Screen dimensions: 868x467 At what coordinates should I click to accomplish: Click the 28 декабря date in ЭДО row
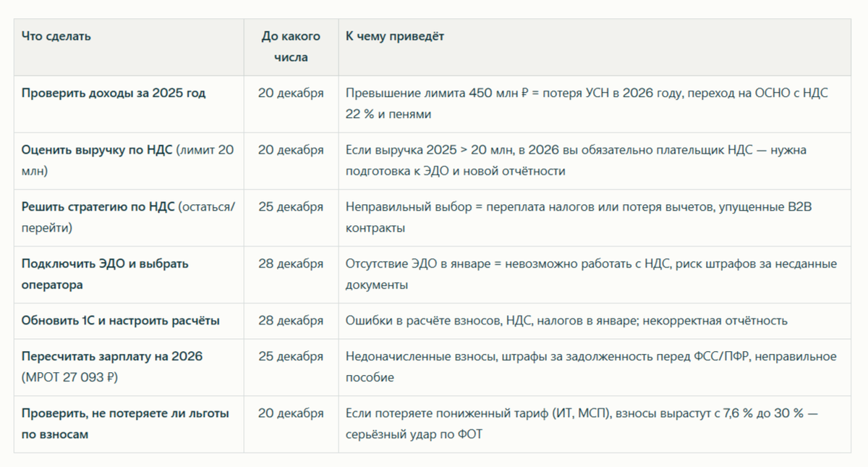coord(291,264)
